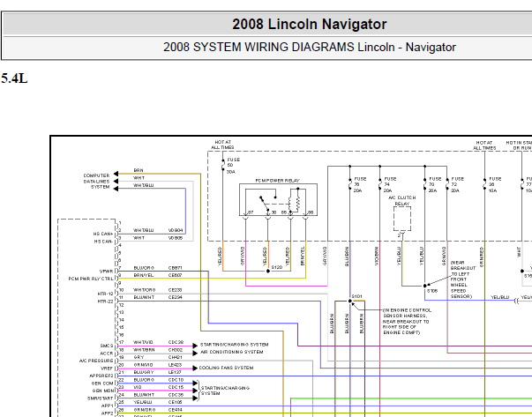
Task: Select the "BRN" wire label above "WHT"
Action: click(139, 170)
